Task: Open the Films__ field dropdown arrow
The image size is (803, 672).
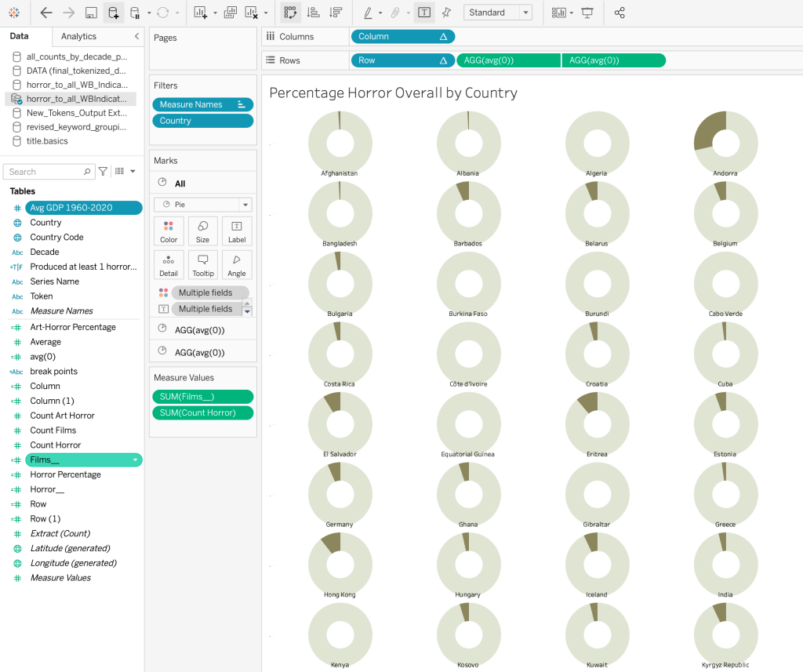Action: tap(136, 460)
